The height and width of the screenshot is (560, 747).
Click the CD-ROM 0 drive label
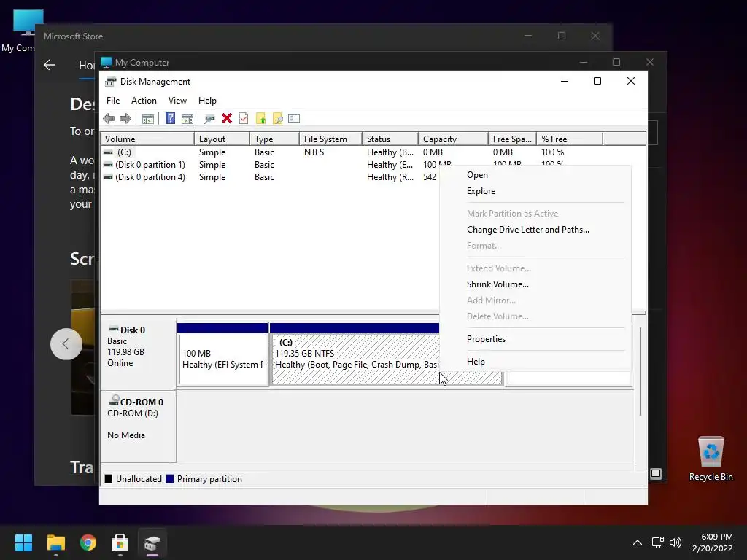(x=142, y=402)
